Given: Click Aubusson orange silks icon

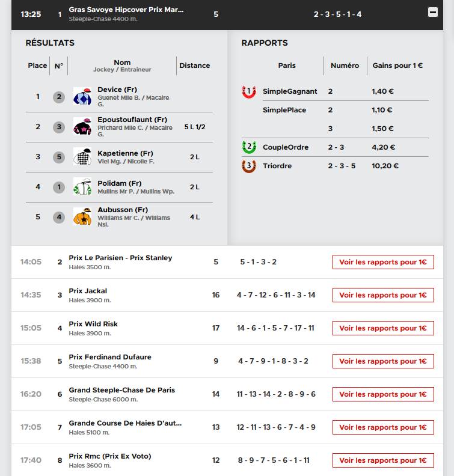Looking at the screenshot, I should tap(82, 217).
